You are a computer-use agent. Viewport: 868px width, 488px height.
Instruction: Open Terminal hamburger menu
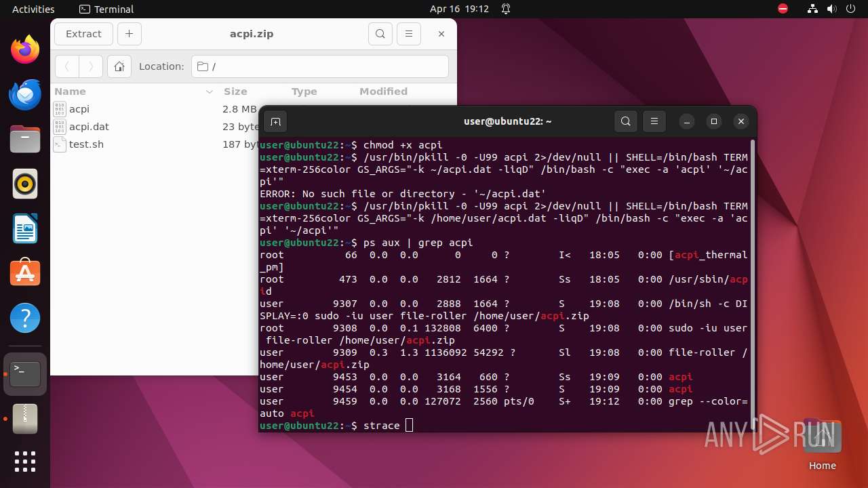[654, 121]
